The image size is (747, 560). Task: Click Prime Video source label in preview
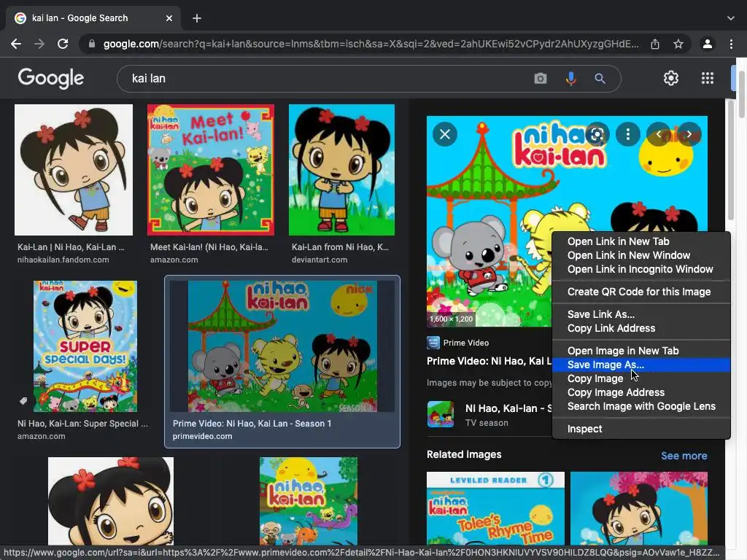(x=466, y=343)
